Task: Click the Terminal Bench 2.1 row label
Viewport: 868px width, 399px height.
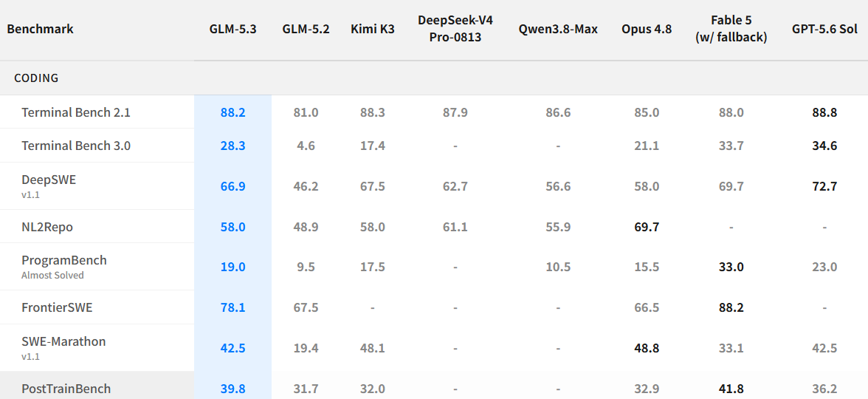Action: (x=76, y=112)
